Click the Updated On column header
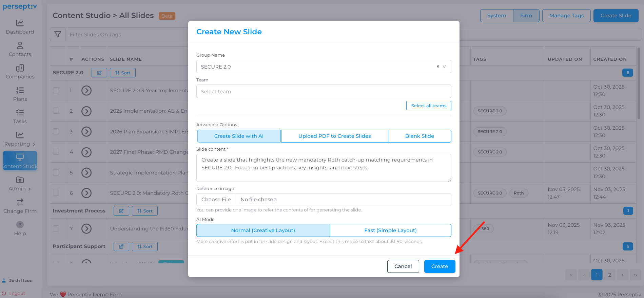This screenshot has width=644, height=298. tap(565, 59)
